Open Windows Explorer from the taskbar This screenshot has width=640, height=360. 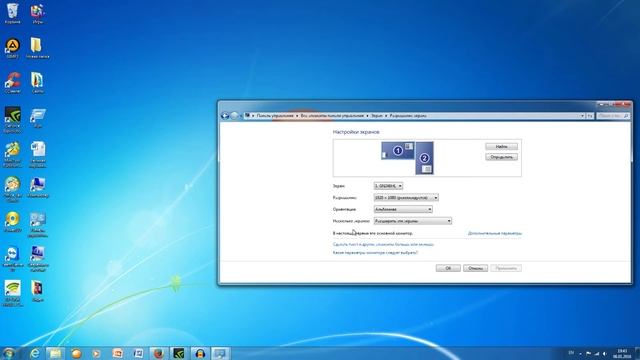point(55,353)
